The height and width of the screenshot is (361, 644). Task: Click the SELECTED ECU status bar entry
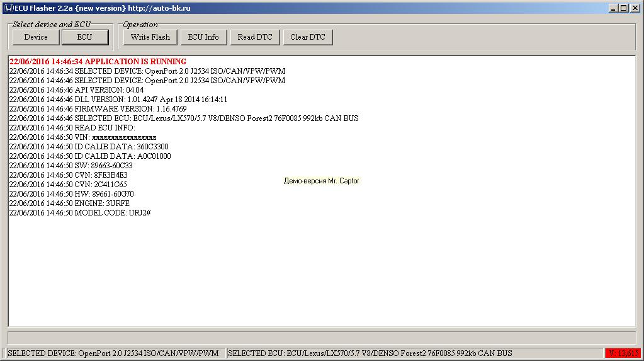(414, 353)
